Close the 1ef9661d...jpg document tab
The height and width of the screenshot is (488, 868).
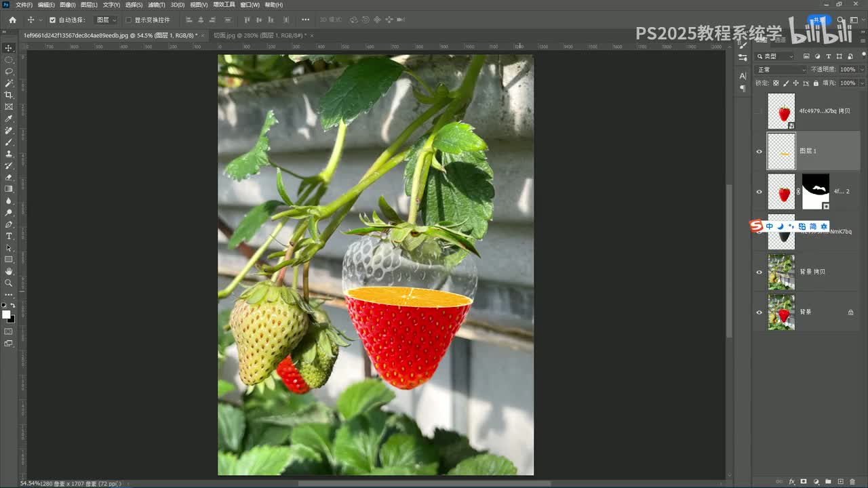click(202, 35)
